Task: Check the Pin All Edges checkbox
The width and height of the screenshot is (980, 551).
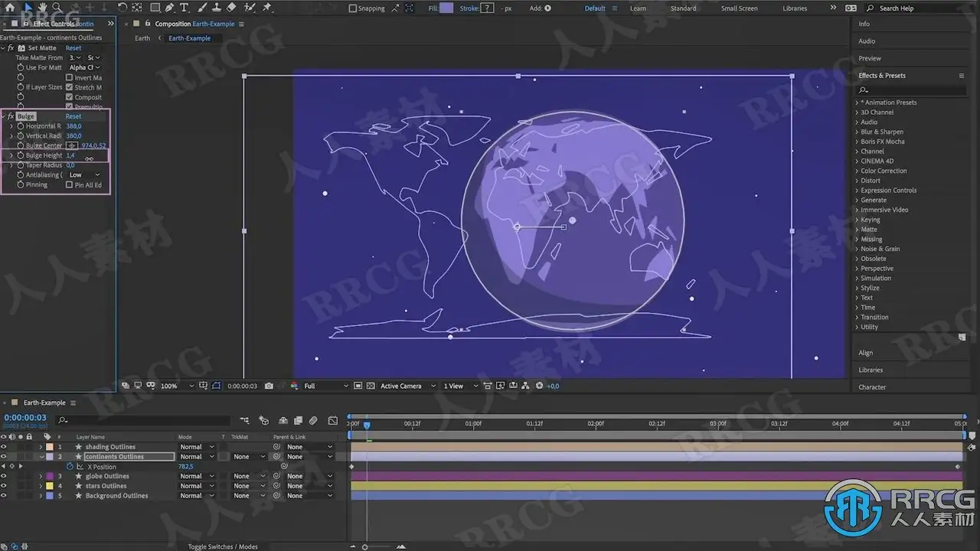Action: click(x=70, y=184)
